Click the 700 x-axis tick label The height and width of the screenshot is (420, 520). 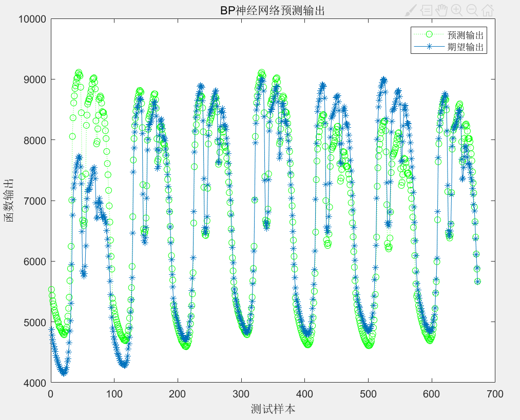[x=495, y=394]
